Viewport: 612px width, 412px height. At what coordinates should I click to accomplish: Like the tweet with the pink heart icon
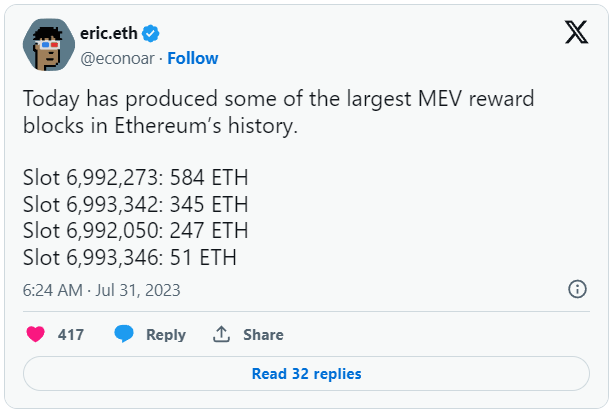point(35,334)
